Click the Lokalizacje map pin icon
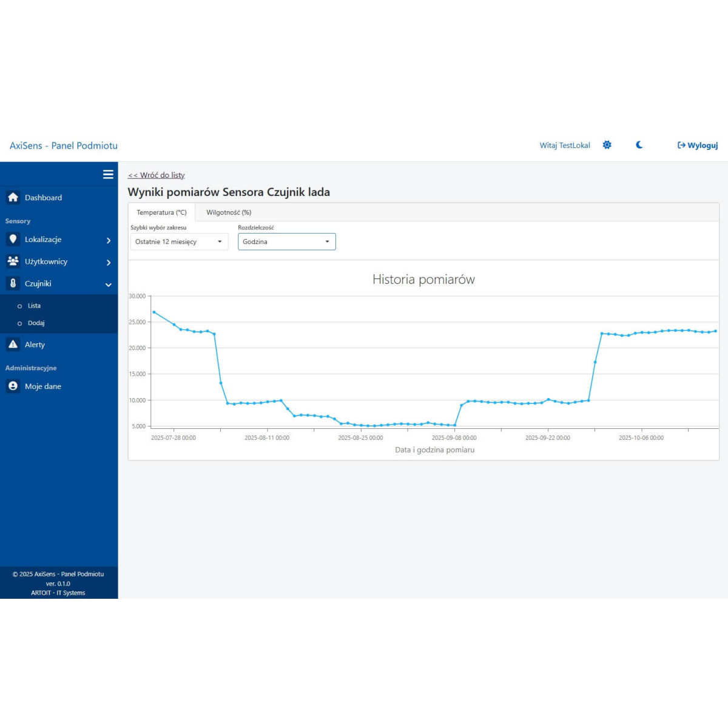The image size is (728, 728). (x=13, y=240)
